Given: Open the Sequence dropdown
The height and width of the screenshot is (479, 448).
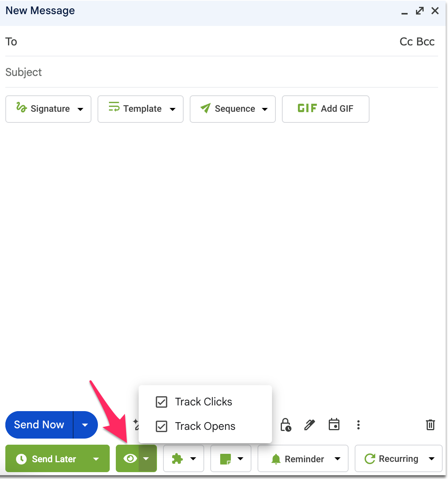Looking at the screenshot, I should pos(233,109).
